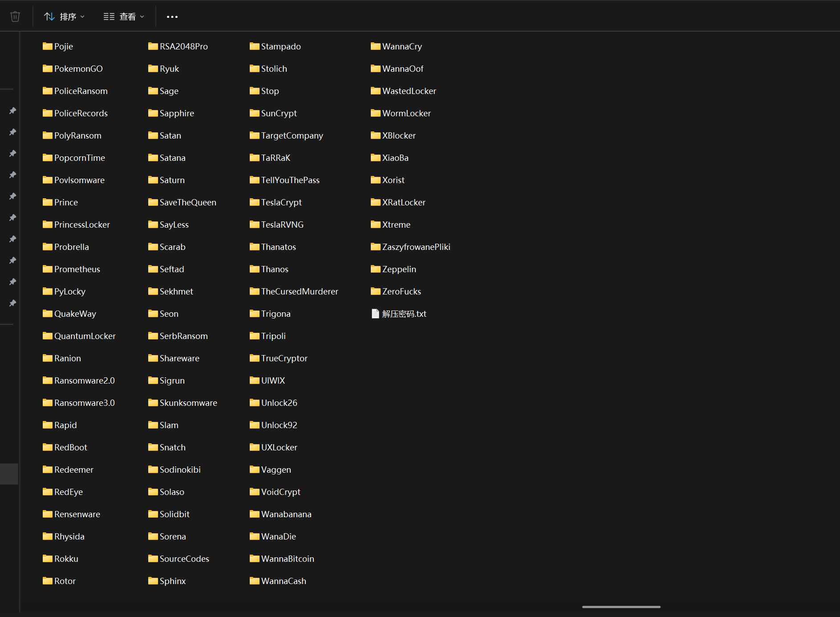The width and height of the screenshot is (840, 617).
Task: Click the Rotor folder name
Action: point(65,581)
